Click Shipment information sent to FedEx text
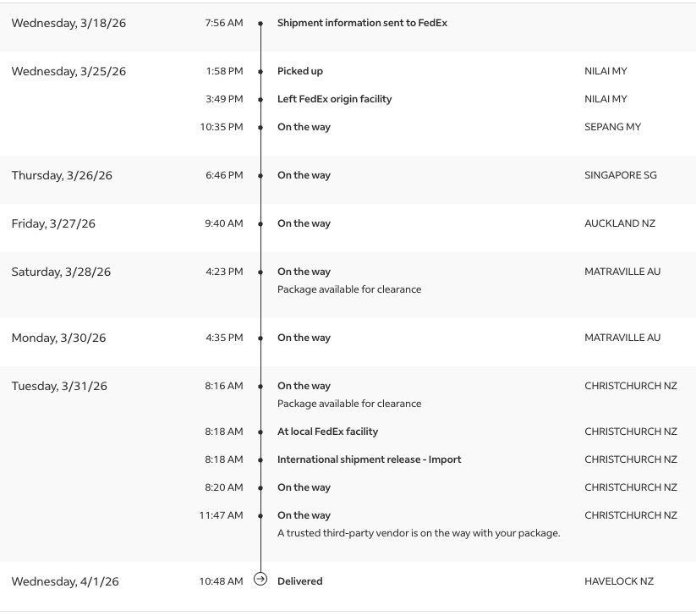Viewport: 696px width, 616px height. [x=362, y=23]
